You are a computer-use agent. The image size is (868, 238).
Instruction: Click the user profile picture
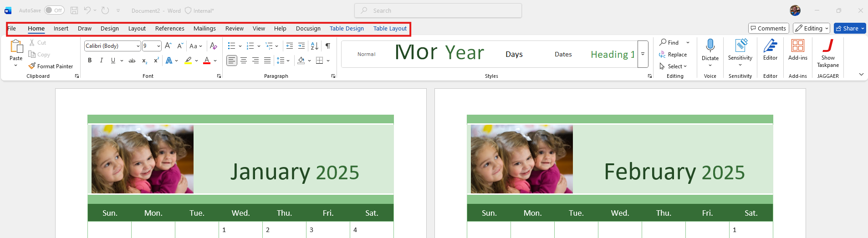[795, 10]
